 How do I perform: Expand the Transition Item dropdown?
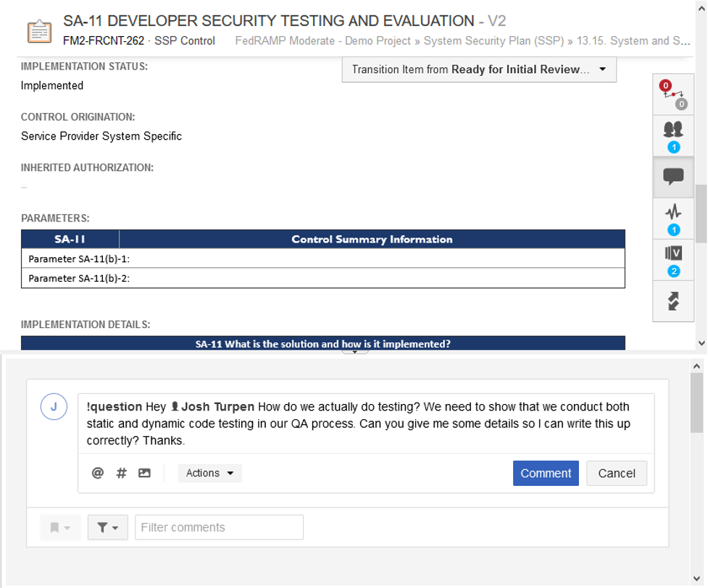click(479, 70)
